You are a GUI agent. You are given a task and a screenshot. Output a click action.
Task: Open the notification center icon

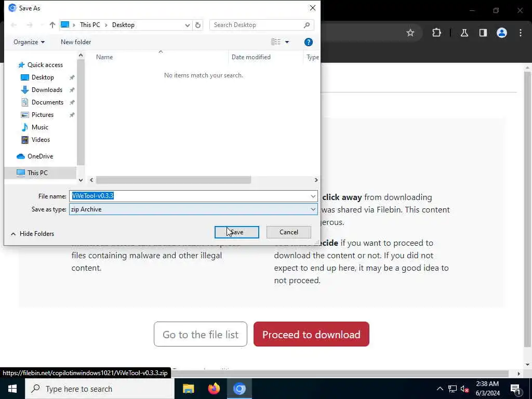tap(516, 389)
